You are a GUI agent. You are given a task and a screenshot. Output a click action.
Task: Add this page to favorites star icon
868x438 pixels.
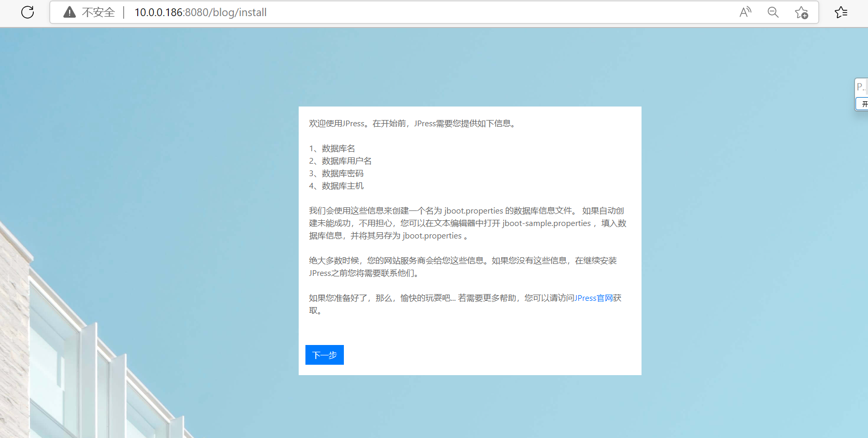802,12
